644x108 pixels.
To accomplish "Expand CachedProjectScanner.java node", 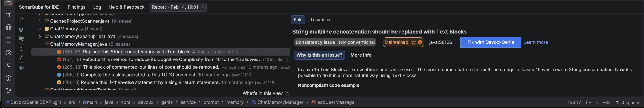I will [40, 21].
